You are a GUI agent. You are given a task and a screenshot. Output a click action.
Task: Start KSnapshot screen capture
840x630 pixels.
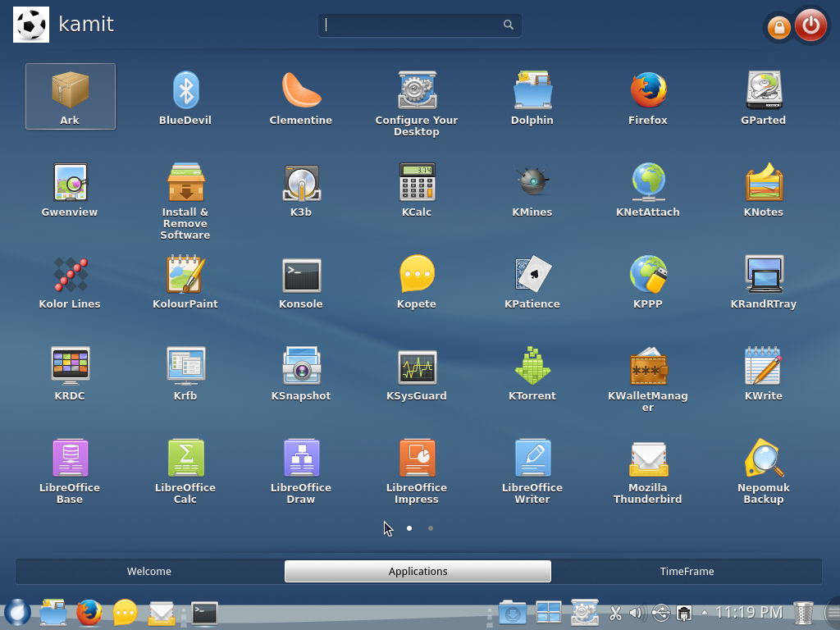click(300, 367)
